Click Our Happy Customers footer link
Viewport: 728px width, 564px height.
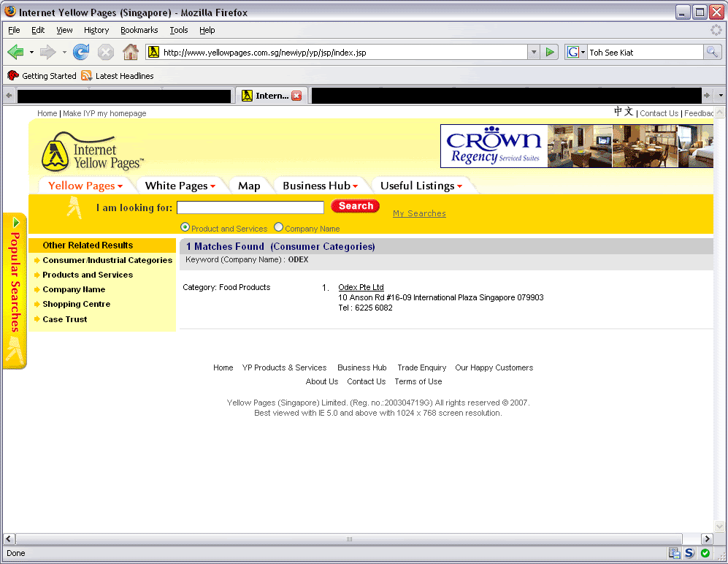(494, 367)
